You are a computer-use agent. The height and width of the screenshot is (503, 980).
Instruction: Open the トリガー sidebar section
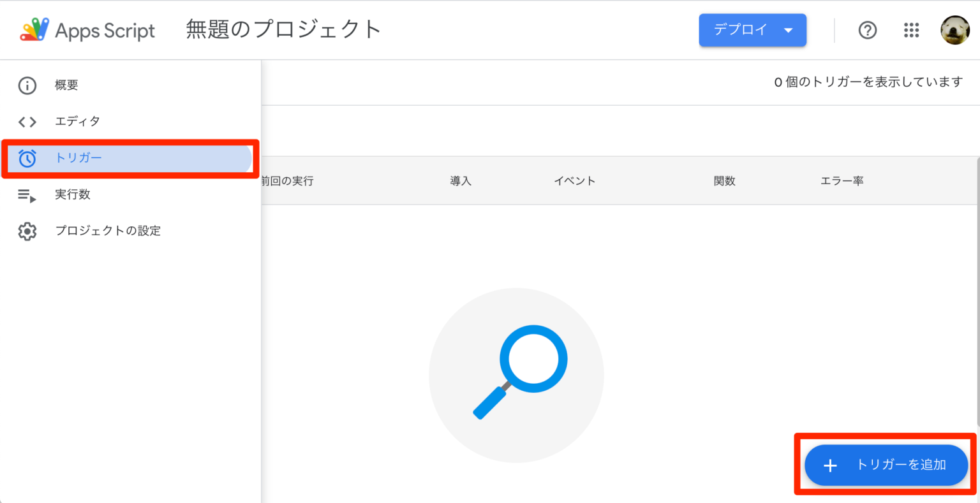[78, 157]
